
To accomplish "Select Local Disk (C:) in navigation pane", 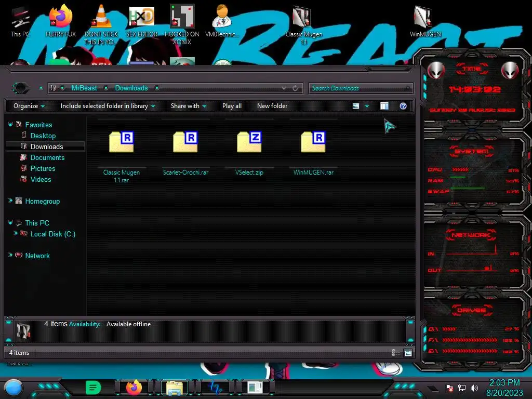I will [53, 234].
